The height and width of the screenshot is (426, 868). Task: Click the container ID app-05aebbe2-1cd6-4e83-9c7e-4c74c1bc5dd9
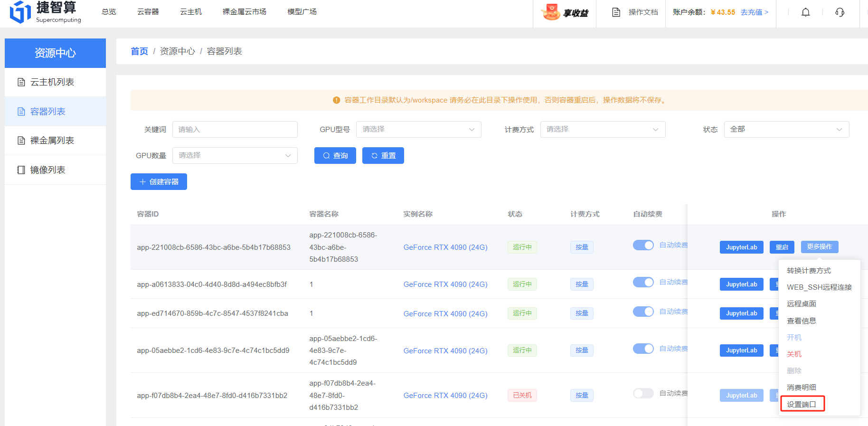[213, 350]
